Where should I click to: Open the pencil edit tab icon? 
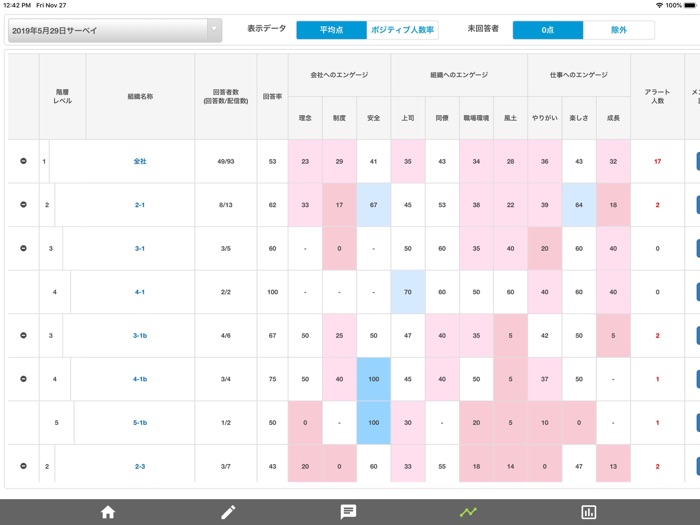pyautogui.click(x=228, y=512)
